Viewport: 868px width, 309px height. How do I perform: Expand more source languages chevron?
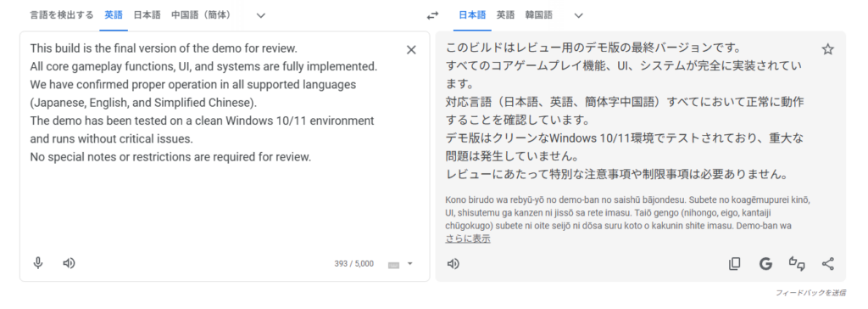261,15
